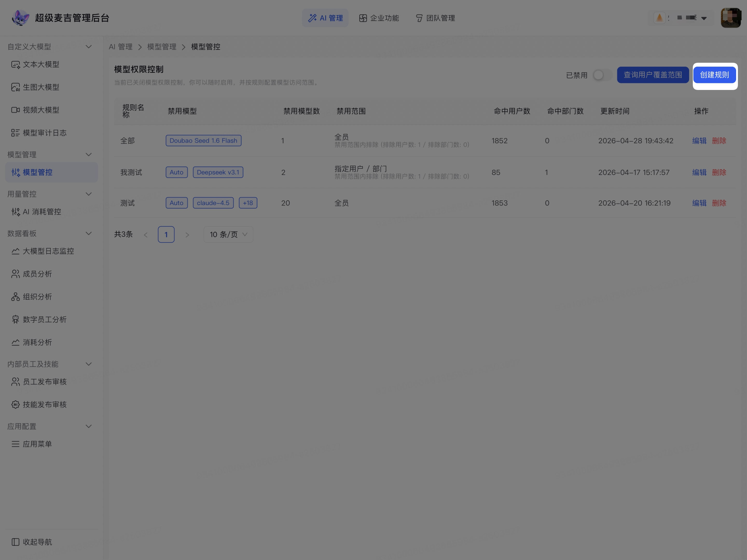Open 生图大模型 sidebar icon
Viewport: 747px width, 560px height.
[x=16, y=87]
